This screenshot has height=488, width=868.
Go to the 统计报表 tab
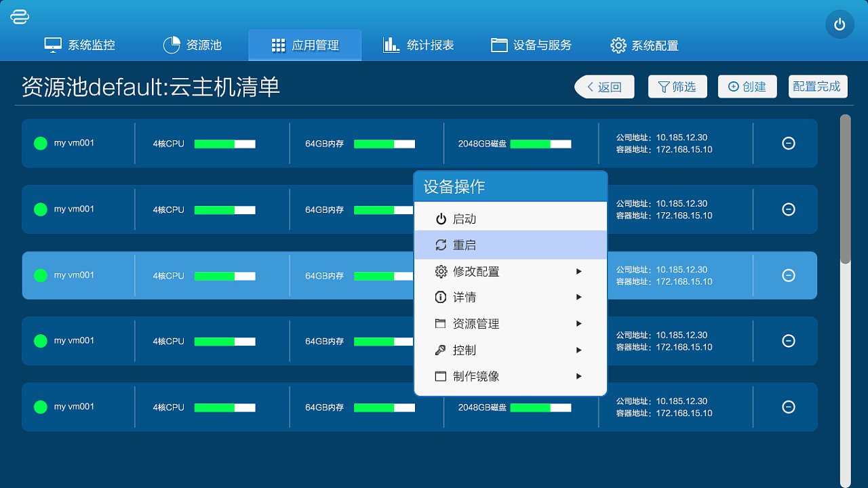tap(418, 45)
